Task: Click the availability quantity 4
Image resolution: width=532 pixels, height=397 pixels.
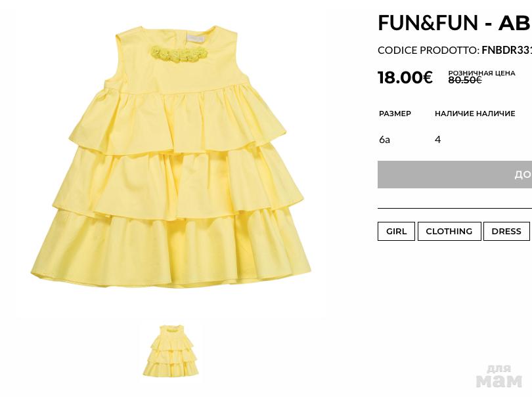Action: (x=437, y=139)
